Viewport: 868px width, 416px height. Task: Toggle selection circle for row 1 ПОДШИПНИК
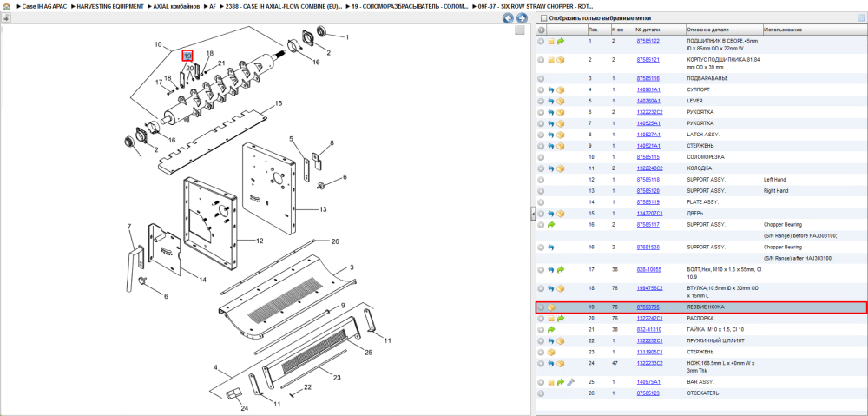point(542,41)
